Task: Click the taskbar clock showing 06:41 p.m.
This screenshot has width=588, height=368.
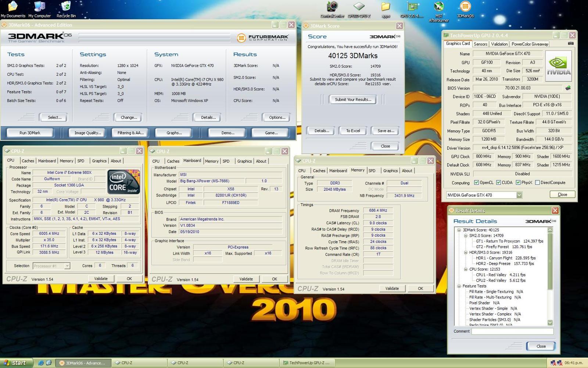Action: click(574, 363)
